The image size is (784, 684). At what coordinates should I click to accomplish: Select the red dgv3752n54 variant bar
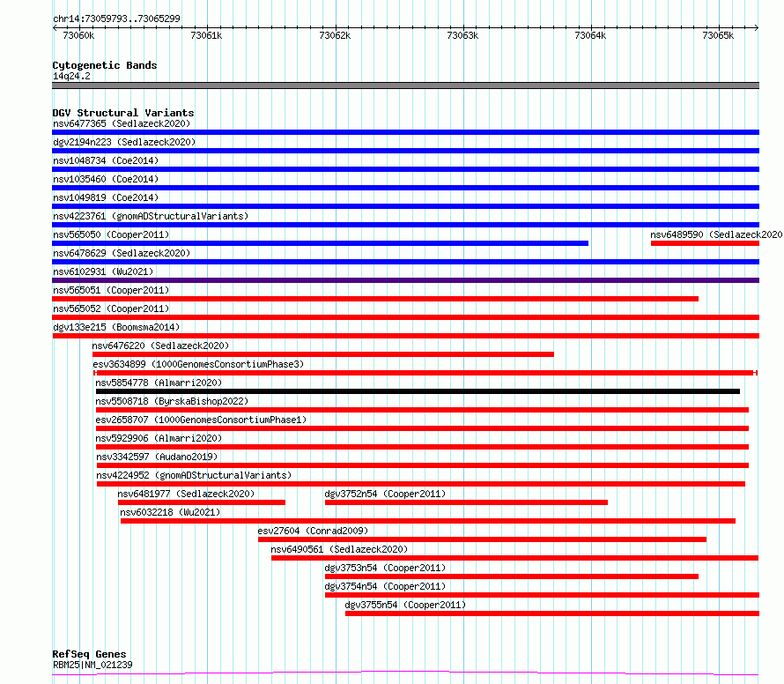(x=466, y=502)
